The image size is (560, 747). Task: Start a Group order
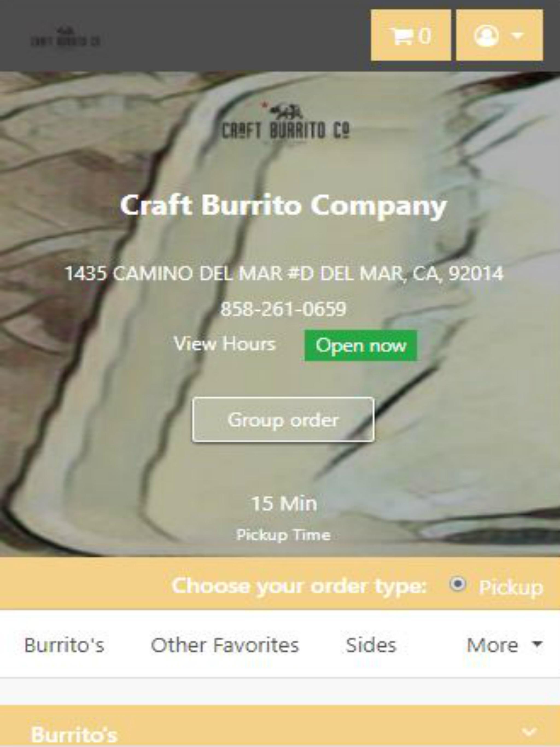point(283,420)
